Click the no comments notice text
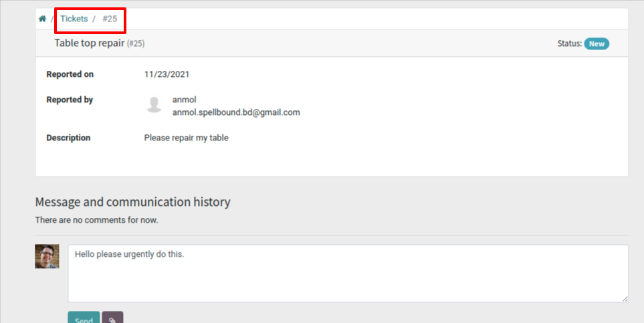The height and width of the screenshot is (323, 644). [96, 219]
